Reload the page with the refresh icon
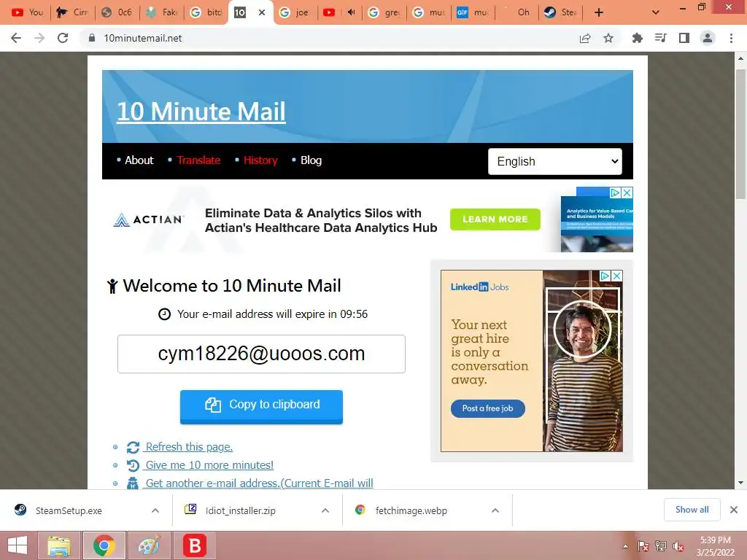 click(x=63, y=38)
